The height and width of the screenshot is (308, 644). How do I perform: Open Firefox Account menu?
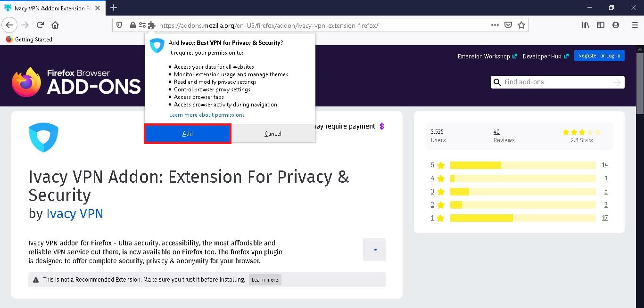click(x=616, y=25)
